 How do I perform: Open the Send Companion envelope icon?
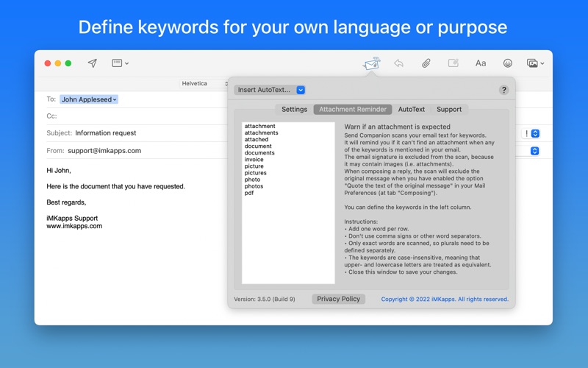click(x=371, y=63)
